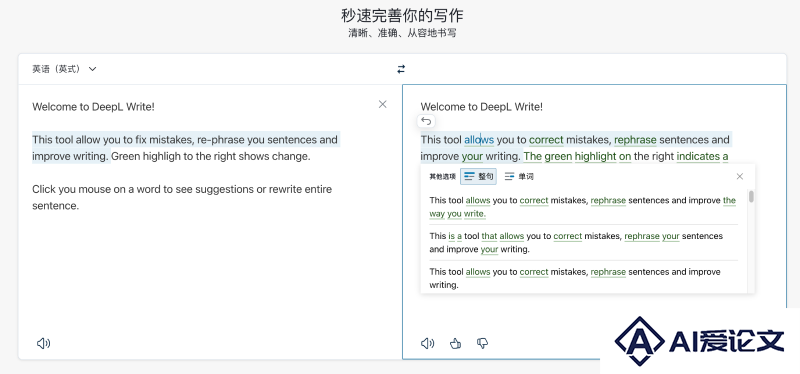Switch to the 整句 suggestions tab
Screen dimensions: 800x374
point(478,177)
